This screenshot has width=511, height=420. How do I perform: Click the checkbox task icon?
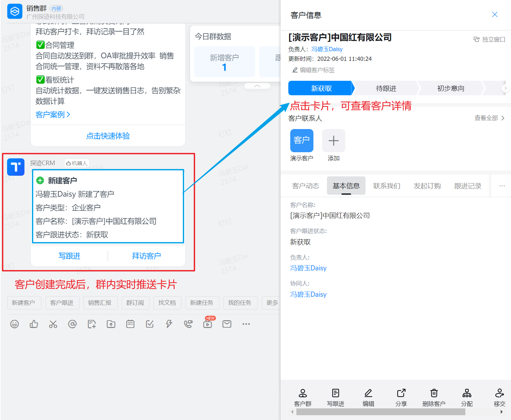150,324
